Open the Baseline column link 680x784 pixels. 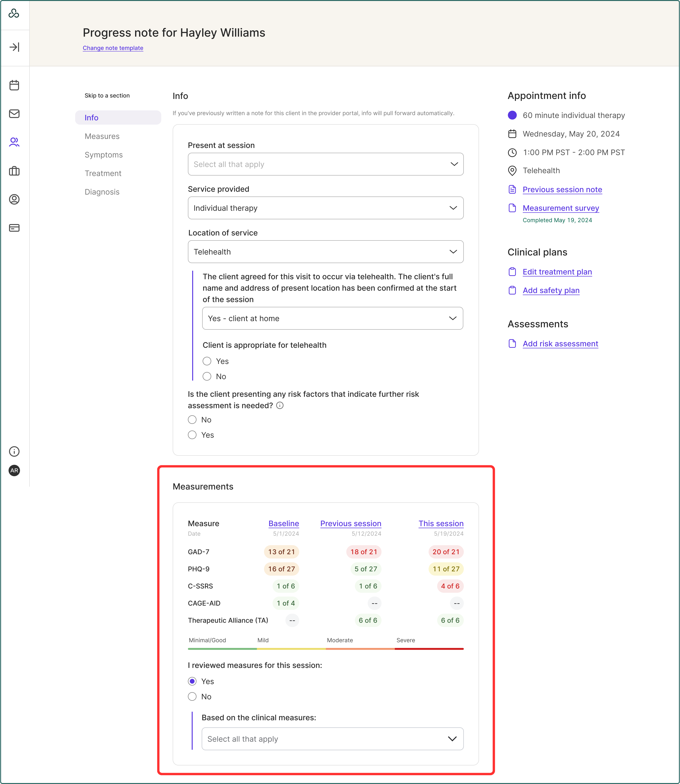pyautogui.click(x=284, y=523)
